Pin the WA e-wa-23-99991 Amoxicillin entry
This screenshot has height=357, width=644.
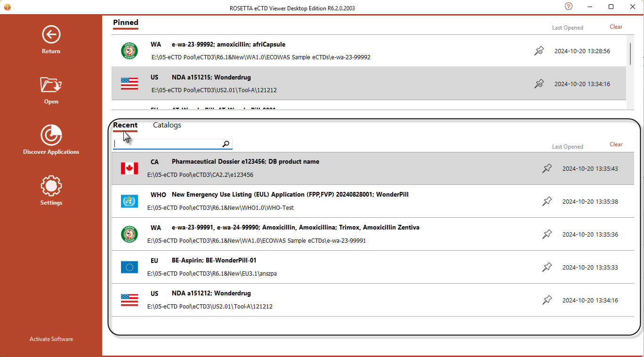(547, 234)
